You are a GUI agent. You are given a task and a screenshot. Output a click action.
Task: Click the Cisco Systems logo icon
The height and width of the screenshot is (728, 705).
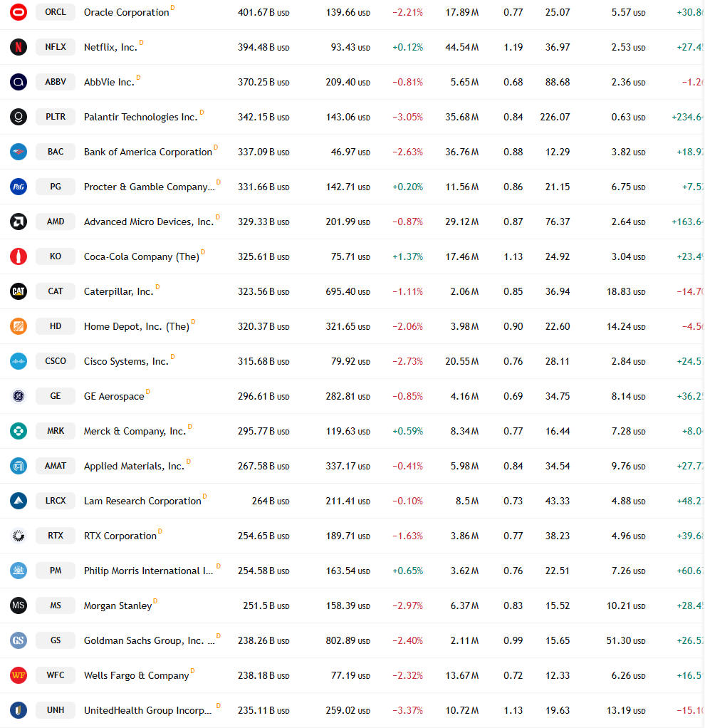tap(19, 360)
